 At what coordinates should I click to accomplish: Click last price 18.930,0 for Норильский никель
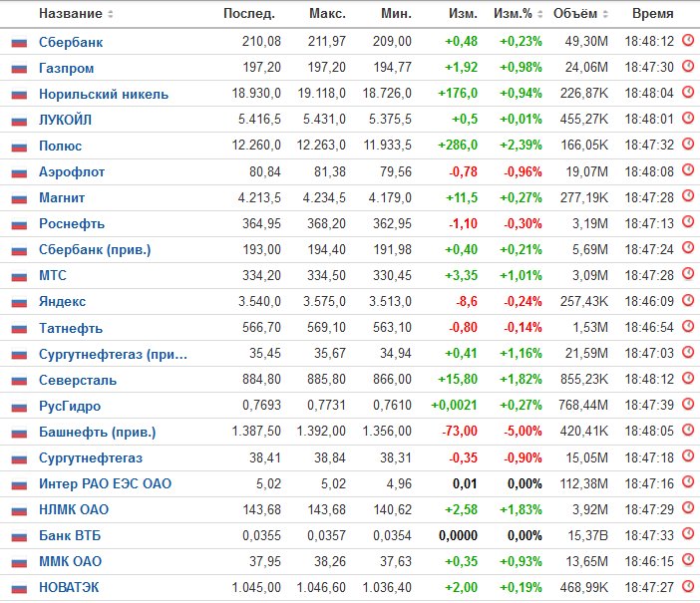(x=256, y=94)
